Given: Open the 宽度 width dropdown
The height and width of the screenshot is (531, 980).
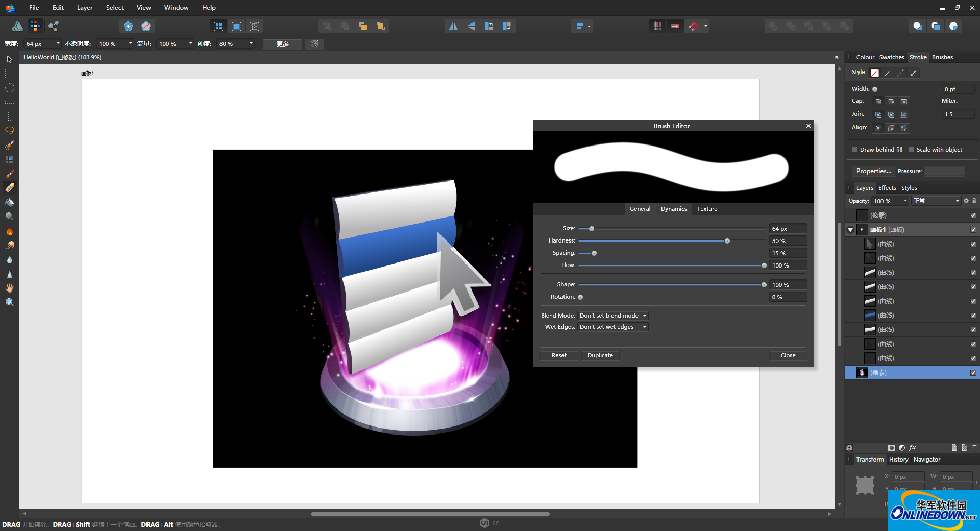Looking at the screenshot, I should coord(58,44).
